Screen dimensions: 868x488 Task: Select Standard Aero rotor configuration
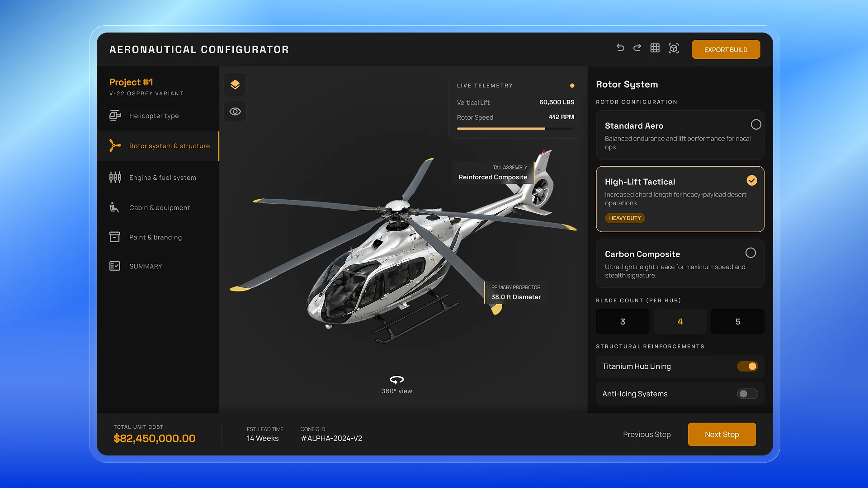756,125
